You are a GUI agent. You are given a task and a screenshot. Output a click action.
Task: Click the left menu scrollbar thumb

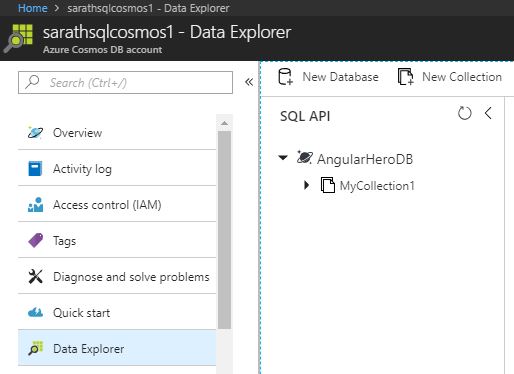[224, 230]
